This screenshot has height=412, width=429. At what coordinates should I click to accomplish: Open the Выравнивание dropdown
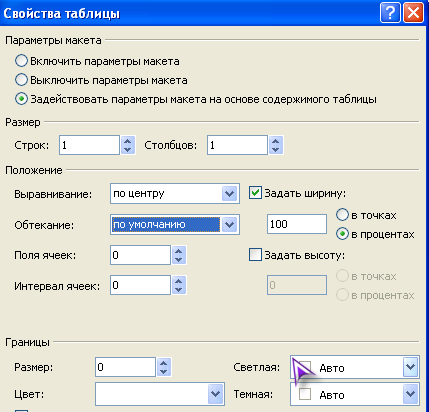pos(229,193)
